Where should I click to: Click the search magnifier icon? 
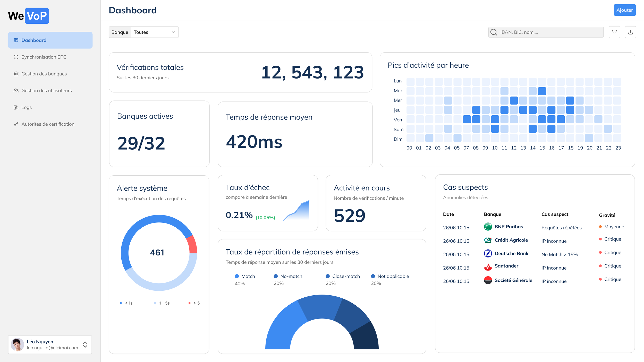[x=494, y=32]
